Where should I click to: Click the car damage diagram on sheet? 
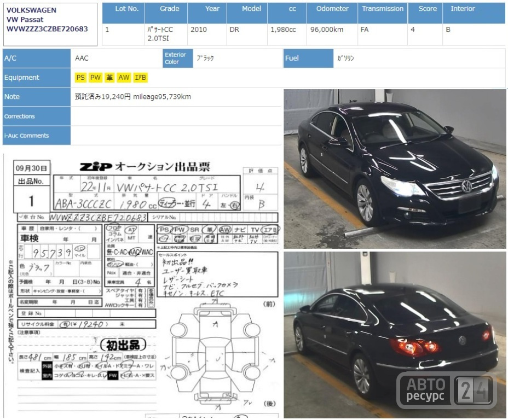tap(216, 353)
